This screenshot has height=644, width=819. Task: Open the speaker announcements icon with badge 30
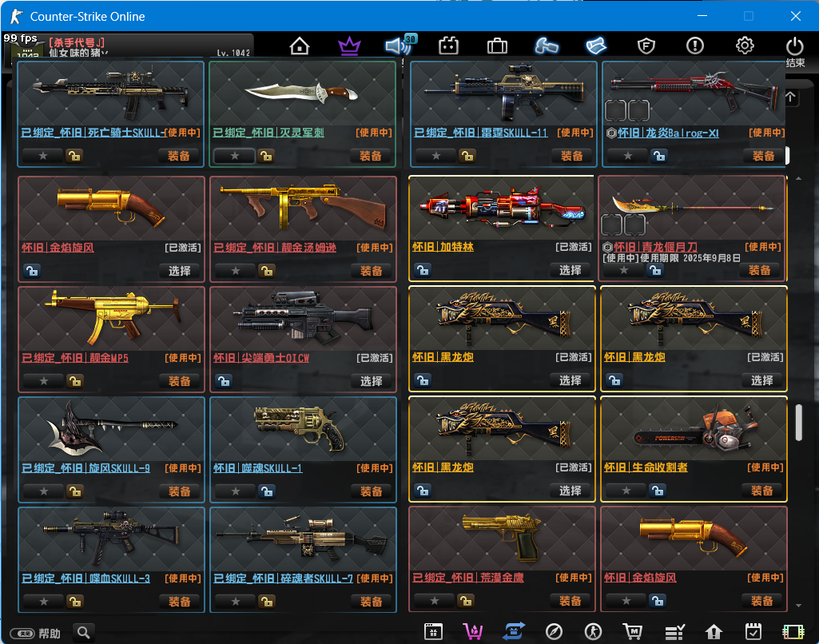[399, 46]
